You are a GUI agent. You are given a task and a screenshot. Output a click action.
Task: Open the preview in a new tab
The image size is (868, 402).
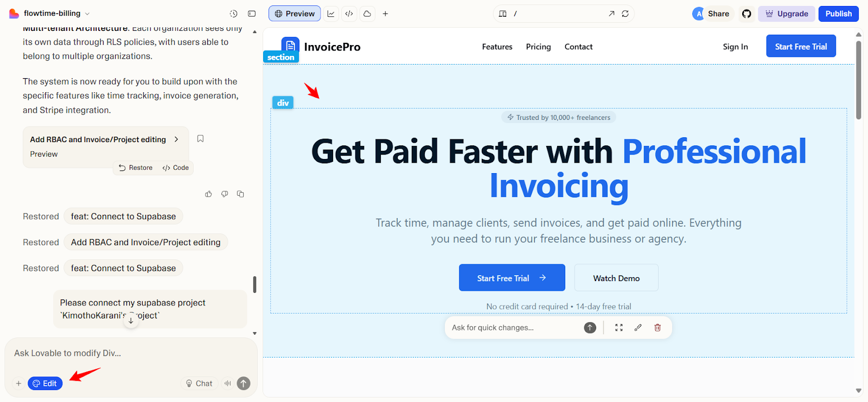[611, 14]
